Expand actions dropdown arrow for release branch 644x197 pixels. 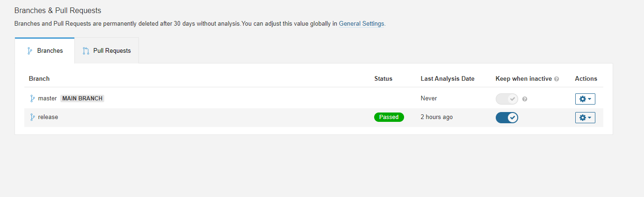tap(589, 118)
